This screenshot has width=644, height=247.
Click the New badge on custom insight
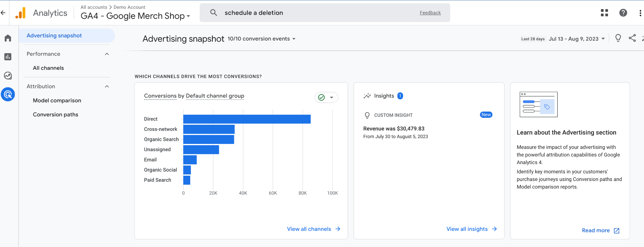[x=486, y=115]
